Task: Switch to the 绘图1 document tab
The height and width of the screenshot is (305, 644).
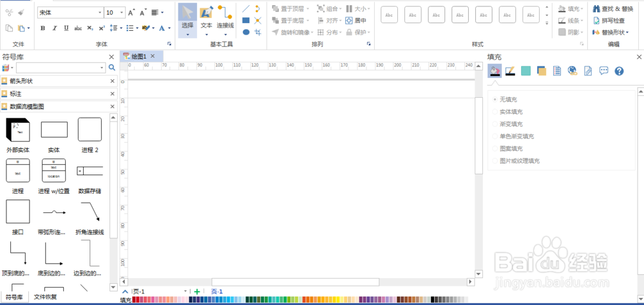Action: tap(139, 56)
